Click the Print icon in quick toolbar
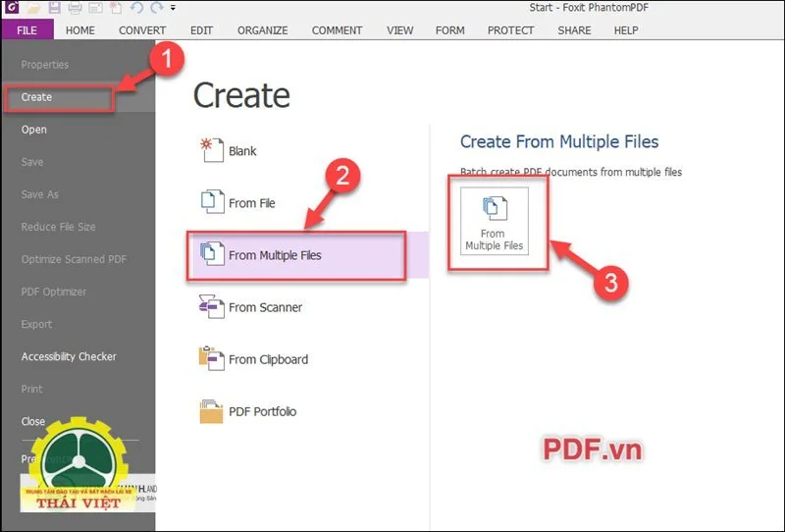 tap(75, 8)
